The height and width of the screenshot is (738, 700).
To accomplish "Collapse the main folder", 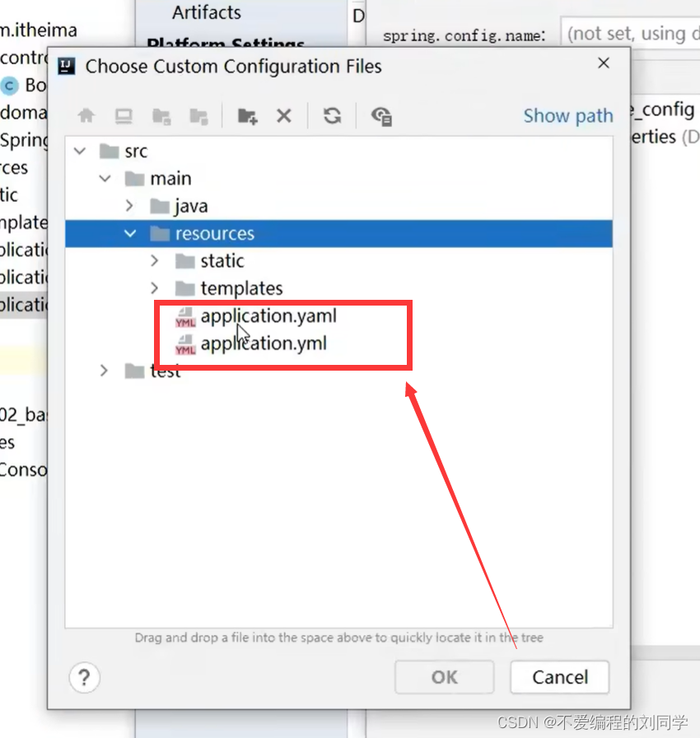I will pos(105,178).
